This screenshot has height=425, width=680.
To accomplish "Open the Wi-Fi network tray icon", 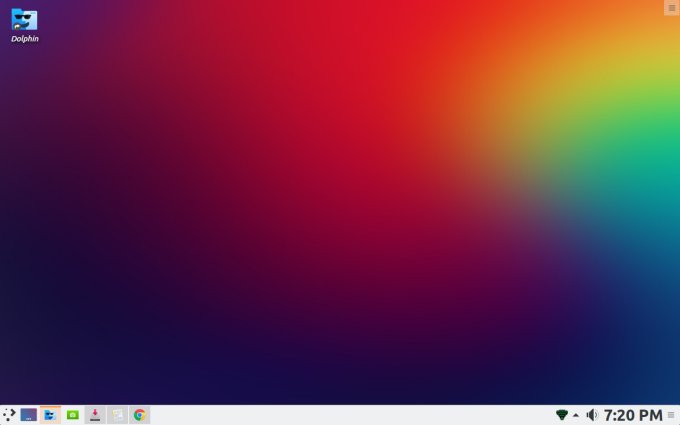I will (562, 415).
